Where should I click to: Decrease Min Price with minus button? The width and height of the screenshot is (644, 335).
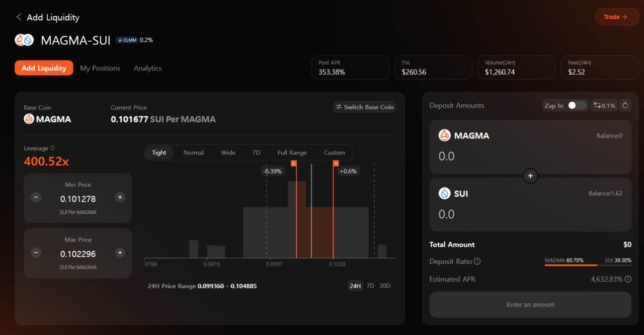click(x=36, y=197)
